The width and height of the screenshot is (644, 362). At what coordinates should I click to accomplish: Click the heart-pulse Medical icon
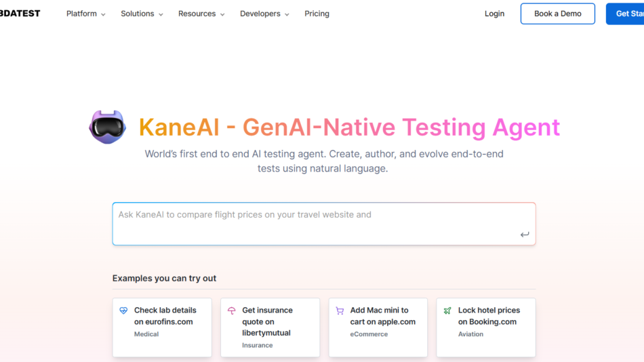pos(123,310)
